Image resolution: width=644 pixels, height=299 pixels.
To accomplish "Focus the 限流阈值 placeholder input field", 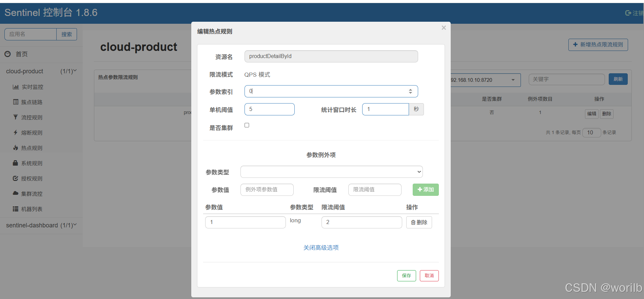I will (375, 189).
